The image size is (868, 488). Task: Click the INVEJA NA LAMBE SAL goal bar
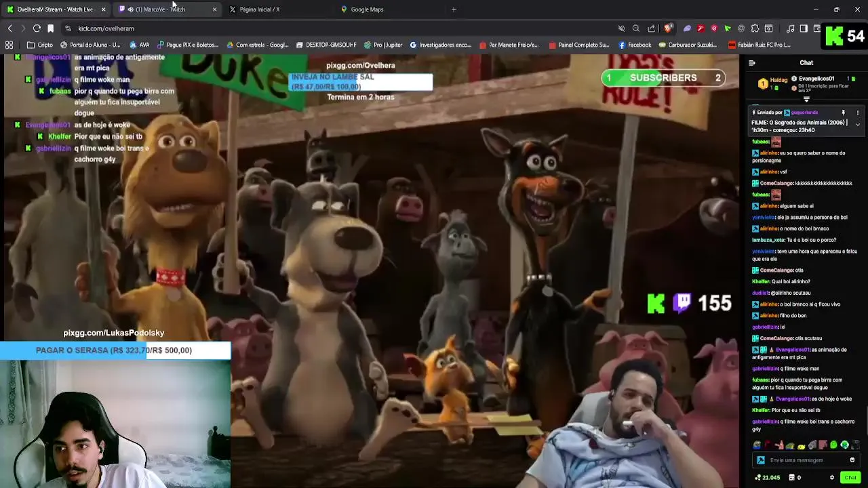[x=361, y=82]
